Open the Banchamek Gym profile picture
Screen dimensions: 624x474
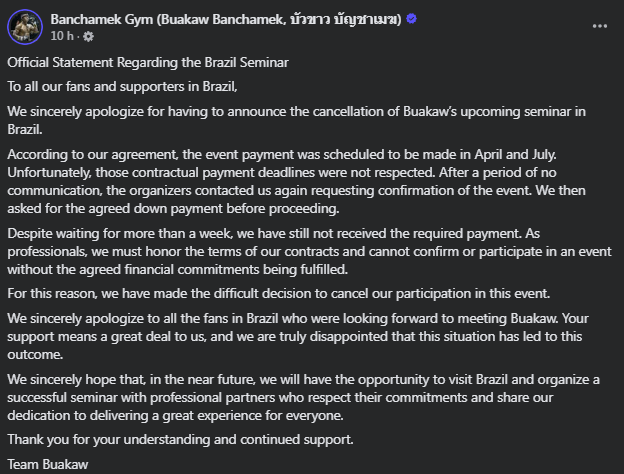25,27
